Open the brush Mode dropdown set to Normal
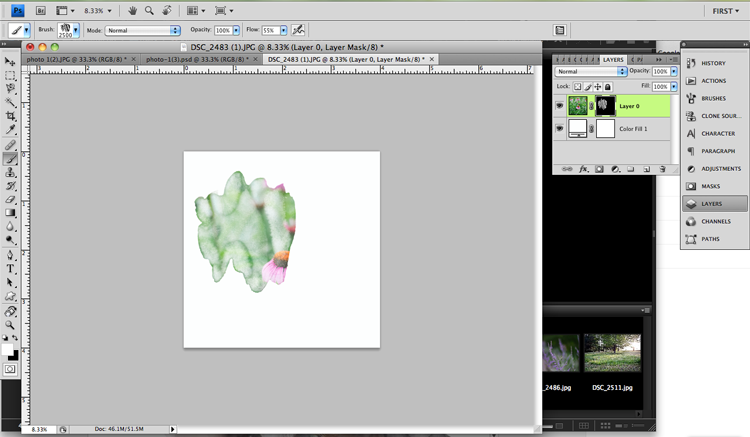The height and width of the screenshot is (437, 750). coord(143,31)
